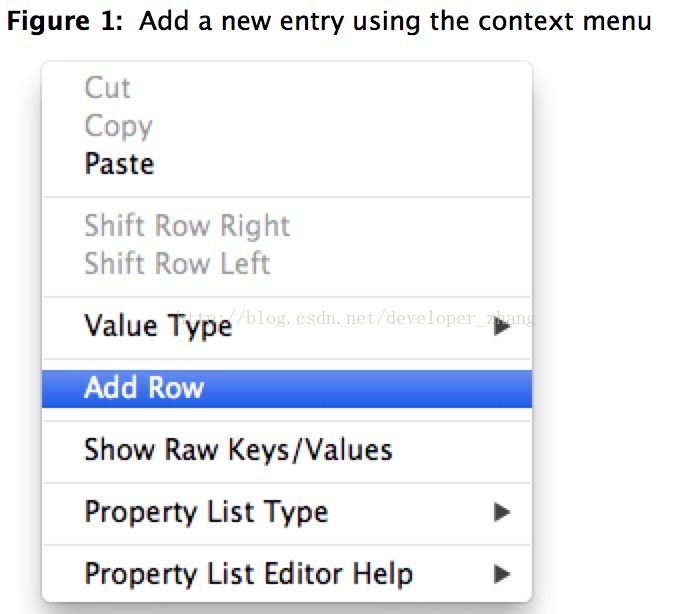Screen dimensions: 692x614
Task: Click the caption text 'Add a new entry'
Action: [241, 21]
